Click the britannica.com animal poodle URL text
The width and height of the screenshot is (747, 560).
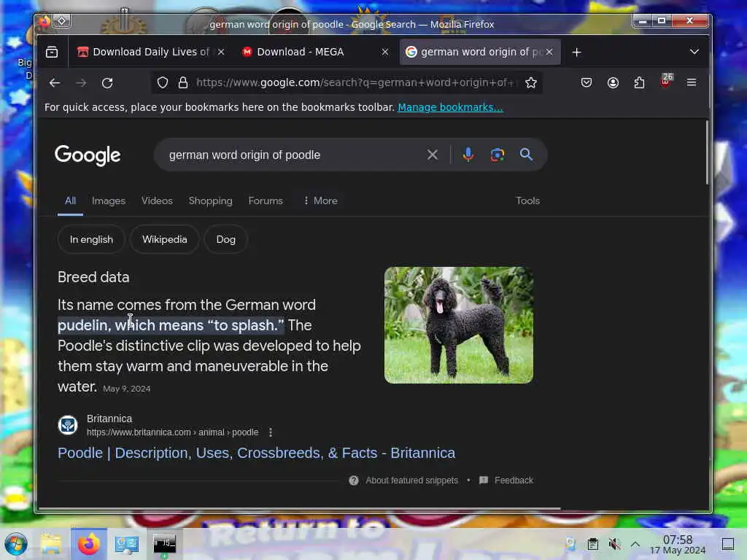coord(172,432)
